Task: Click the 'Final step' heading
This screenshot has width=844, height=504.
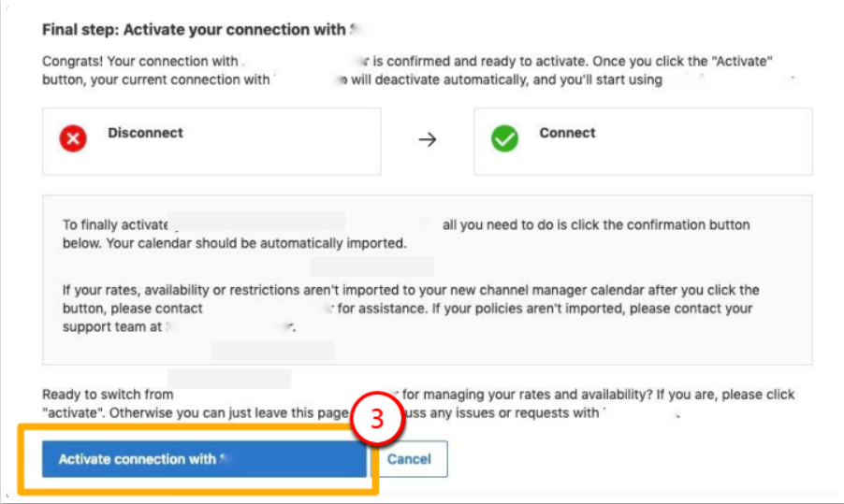Action: coord(194,30)
